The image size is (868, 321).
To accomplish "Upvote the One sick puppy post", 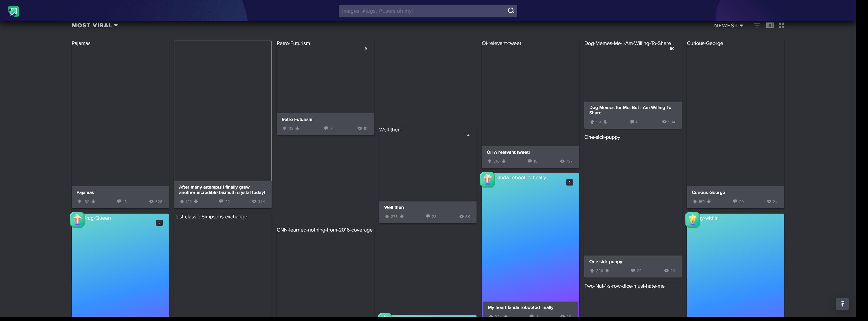I will (x=592, y=271).
